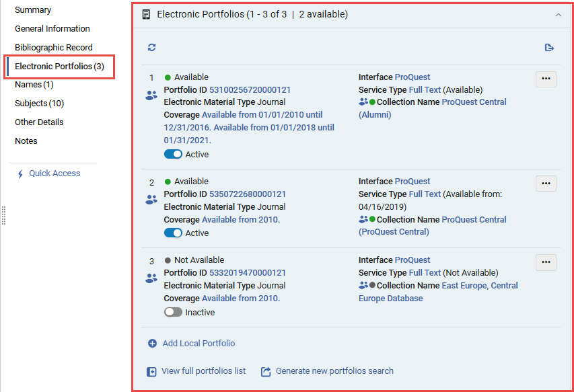574x392 pixels.
Task: Open East Europe, Central Europe Database collection
Action: [x=438, y=292]
